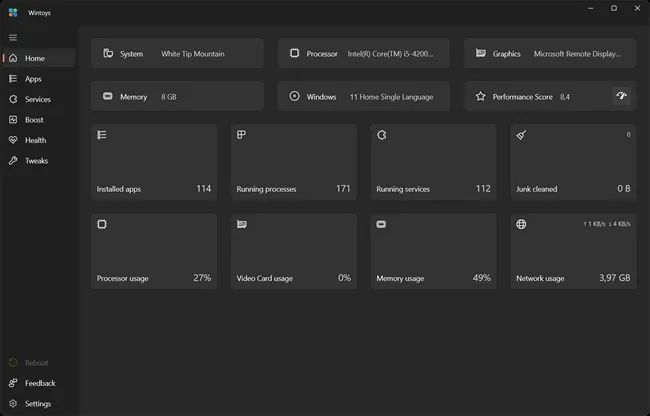
Task: Click the Running processes tile icon
Action: [x=241, y=135]
